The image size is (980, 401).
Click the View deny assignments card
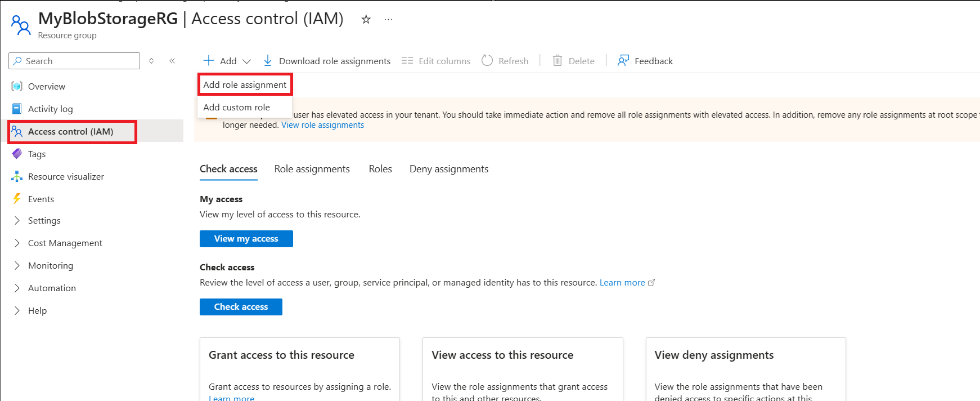click(x=746, y=369)
